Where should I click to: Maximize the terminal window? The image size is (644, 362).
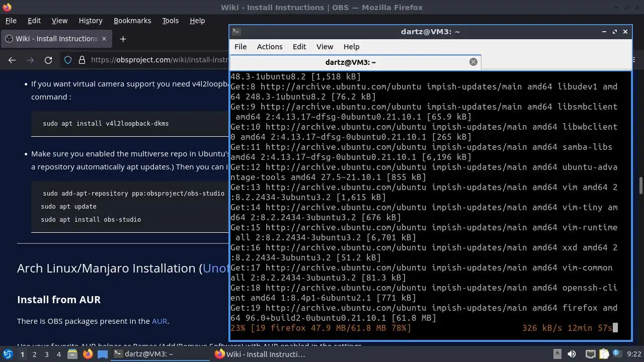(x=614, y=31)
